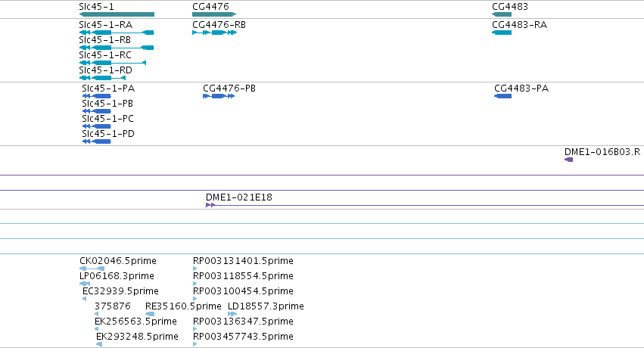Screen dimensions: 644x348
Task: Select the Slc45-1 gene bar
Action: [117, 14]
